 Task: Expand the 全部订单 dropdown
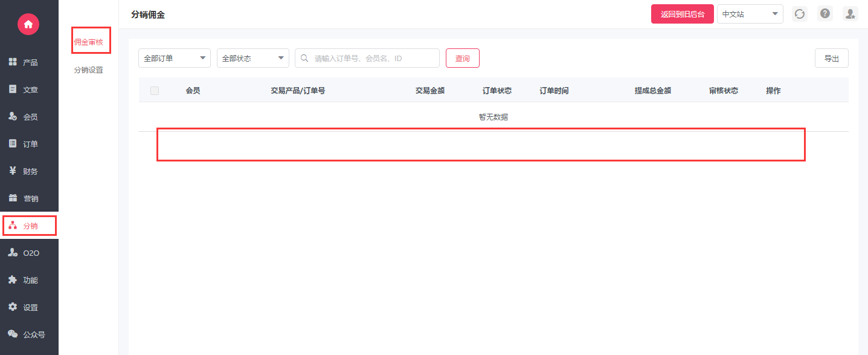(174, 58)
